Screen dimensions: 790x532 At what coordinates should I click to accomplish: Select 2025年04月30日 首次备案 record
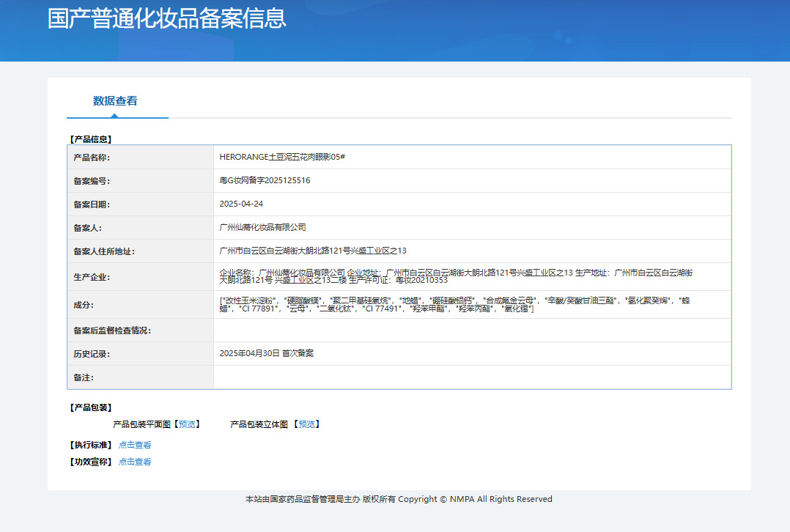coord(267,354)
